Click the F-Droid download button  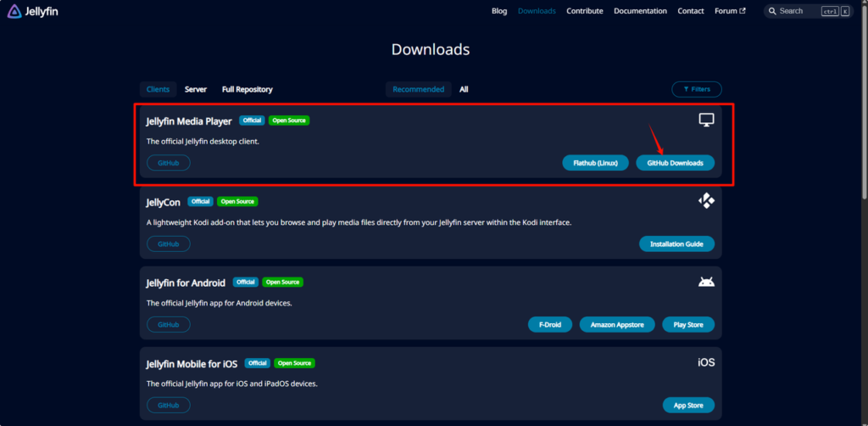[549, 324]
